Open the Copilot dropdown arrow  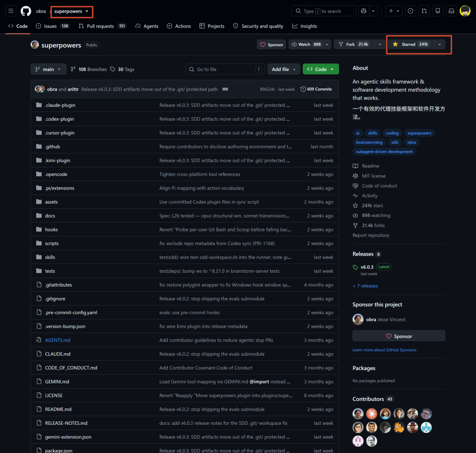point(373,11)
